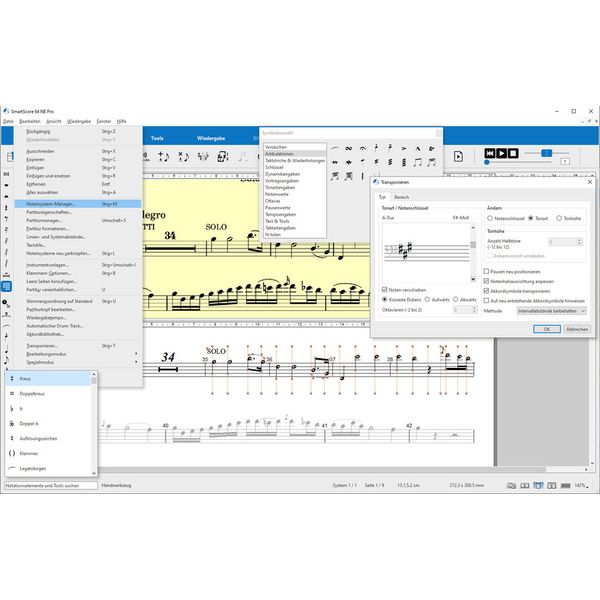600x600 pixels.
Task: Expand the Spiegelmodus submenu arrow
Action: (136, 362)
